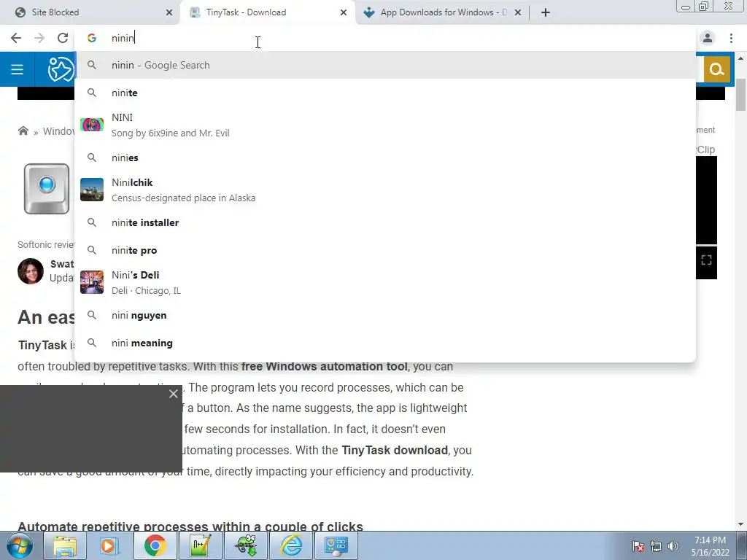The image size is (747, 560).
Task: Close the App Downloads for Windows tab
Action: tap(518, 12)
